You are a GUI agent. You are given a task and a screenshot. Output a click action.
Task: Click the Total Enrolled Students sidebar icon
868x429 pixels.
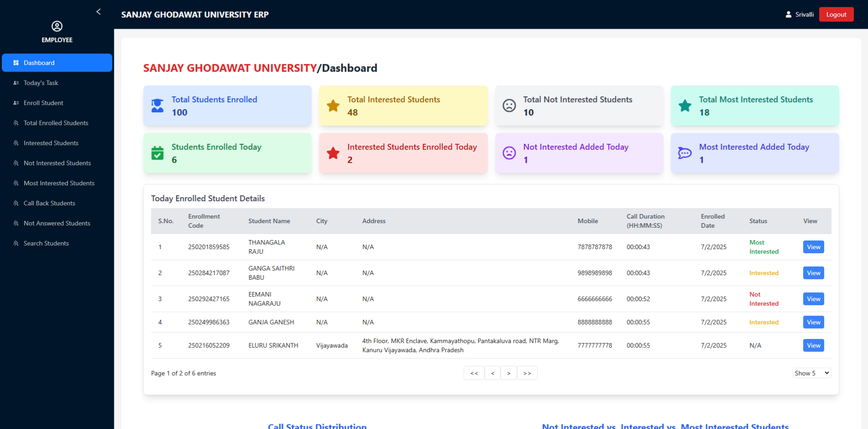(16, 123)
